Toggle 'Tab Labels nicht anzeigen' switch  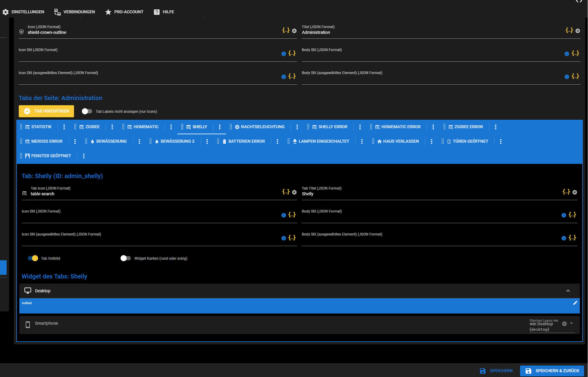[87, 111]
